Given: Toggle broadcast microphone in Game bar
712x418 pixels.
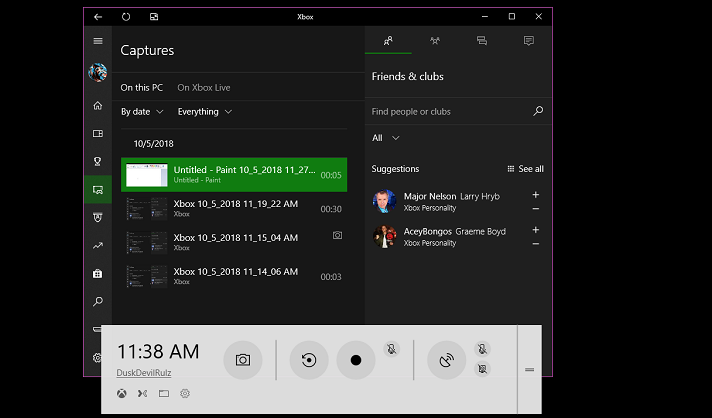Looking at the screenshot, I should (483, 349).
